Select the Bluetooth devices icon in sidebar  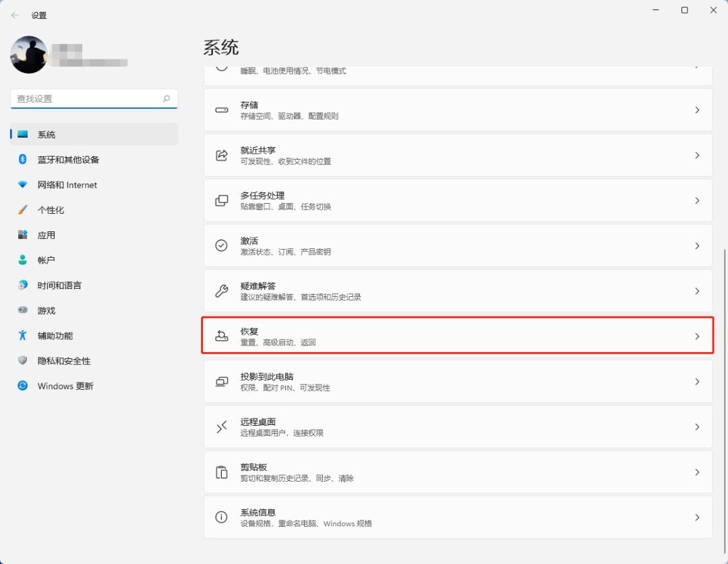(20, 159)
